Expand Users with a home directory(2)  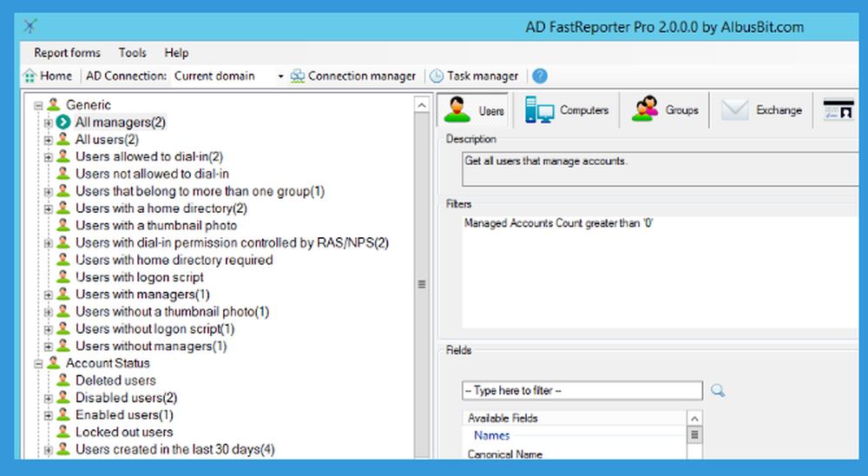(48, 209)
